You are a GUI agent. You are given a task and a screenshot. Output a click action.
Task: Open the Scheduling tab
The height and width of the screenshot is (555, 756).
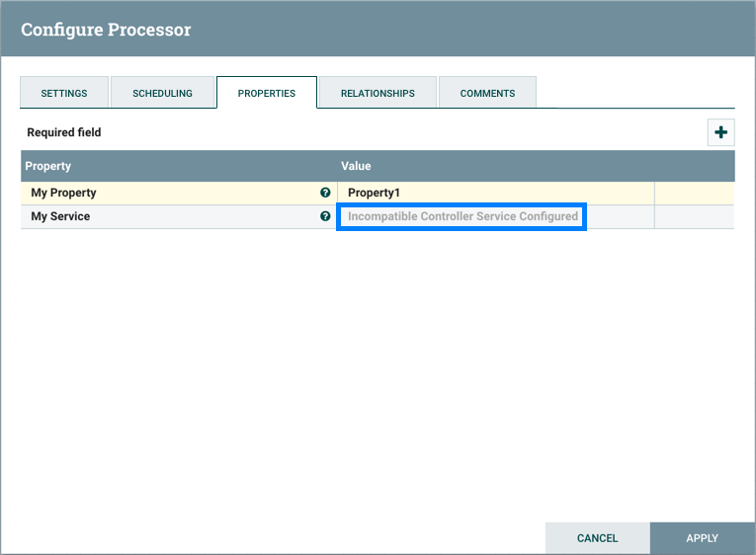[162, 93]
